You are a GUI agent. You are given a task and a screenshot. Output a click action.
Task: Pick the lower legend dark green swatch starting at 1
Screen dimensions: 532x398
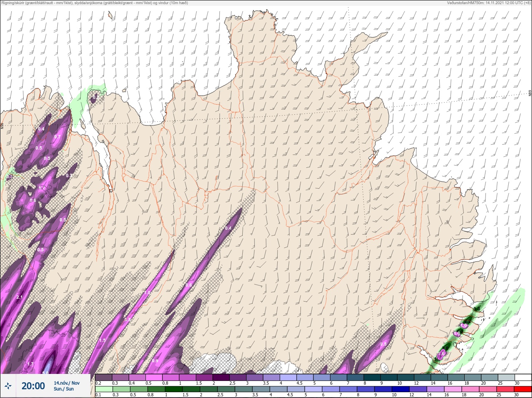click(x=173, y=389)
